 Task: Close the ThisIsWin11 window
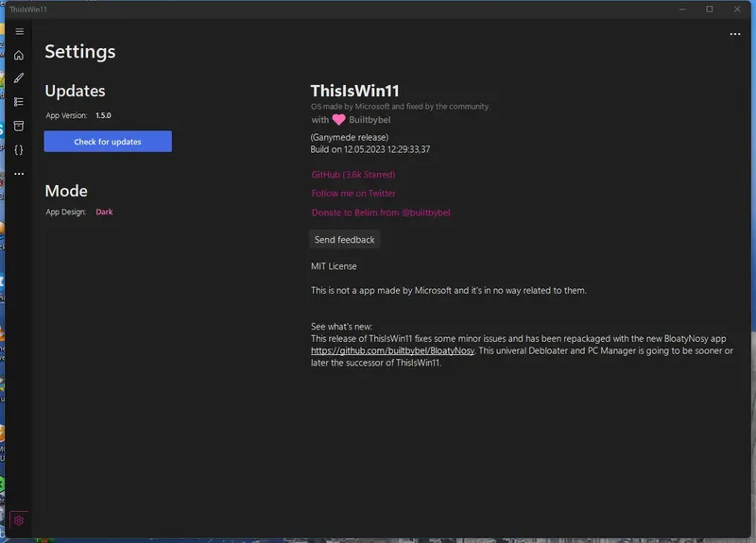(737, 9)
